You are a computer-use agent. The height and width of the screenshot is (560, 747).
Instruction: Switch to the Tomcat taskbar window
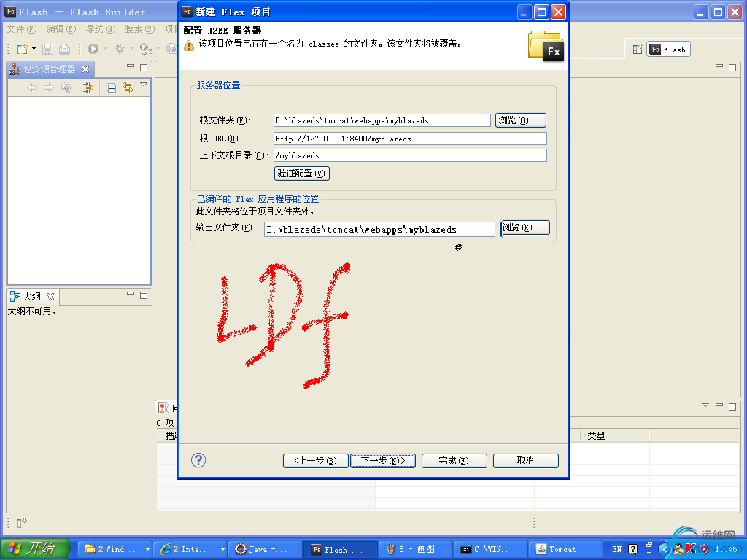[x=566, y=549]
